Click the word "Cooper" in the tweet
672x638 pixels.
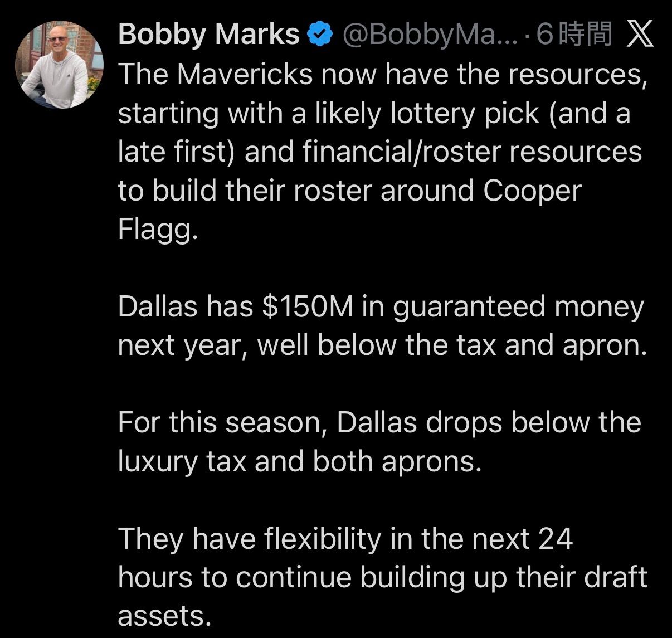532,191
